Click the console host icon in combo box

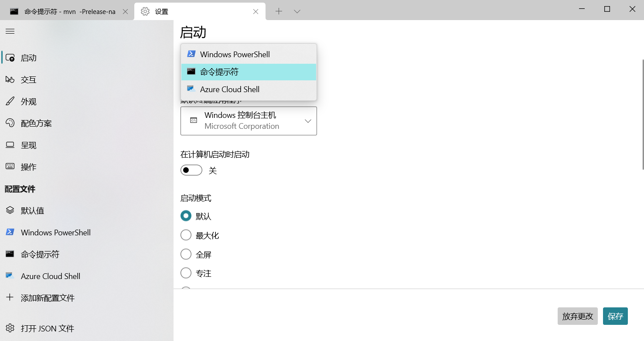pos(194,121)
